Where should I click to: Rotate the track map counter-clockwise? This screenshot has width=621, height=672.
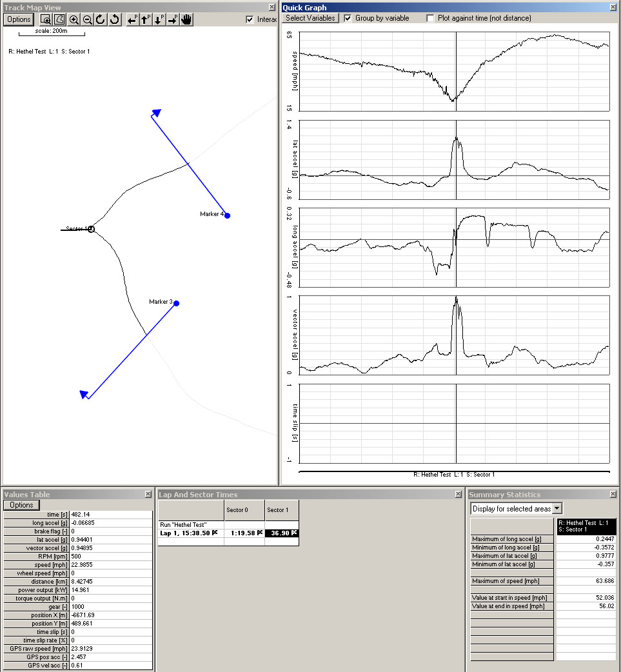coord(114,19)
